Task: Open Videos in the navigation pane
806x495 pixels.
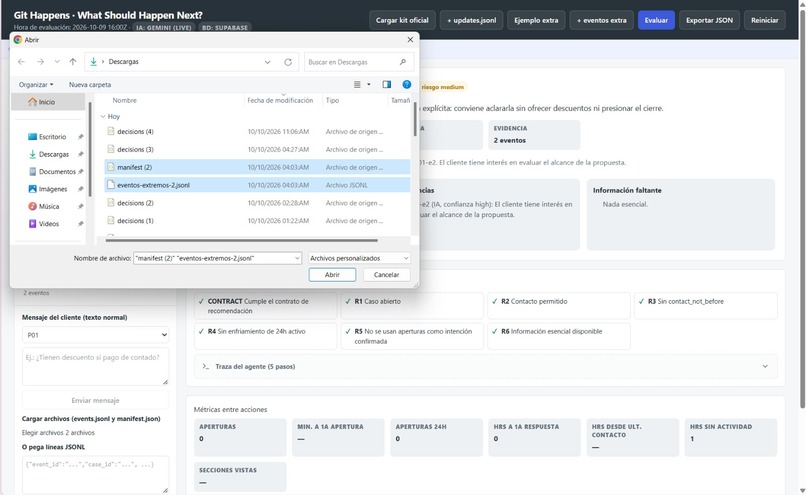Action: (x=48, y=224)
